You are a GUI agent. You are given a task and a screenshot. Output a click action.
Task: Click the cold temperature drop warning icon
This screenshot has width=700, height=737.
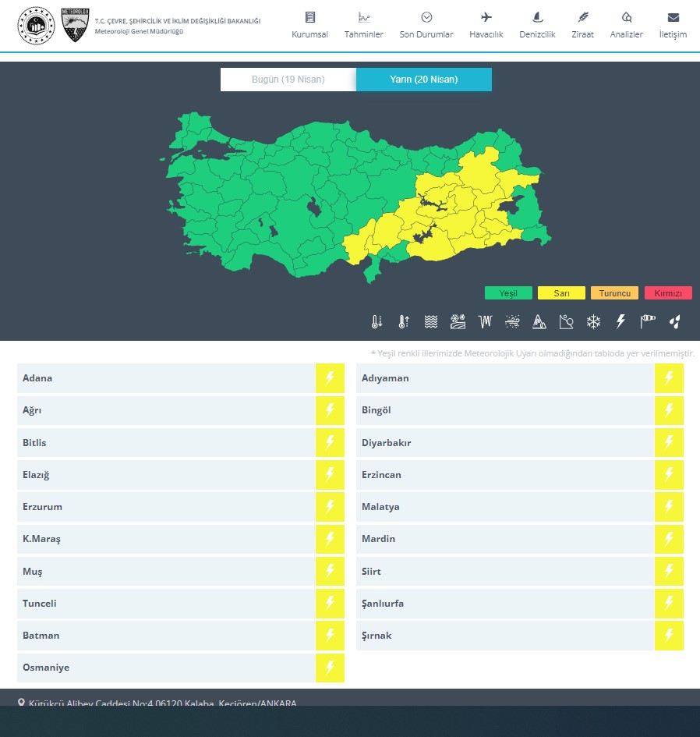(377, 321)
